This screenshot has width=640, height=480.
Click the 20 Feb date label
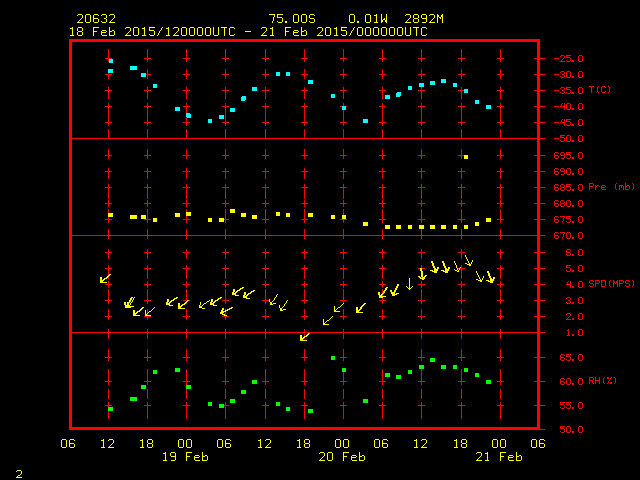(342, 457)
